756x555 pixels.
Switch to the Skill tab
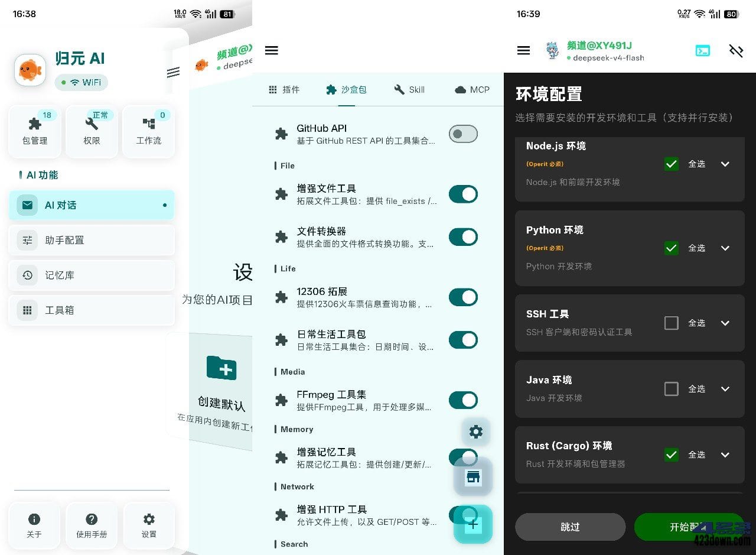click(409, 89)
